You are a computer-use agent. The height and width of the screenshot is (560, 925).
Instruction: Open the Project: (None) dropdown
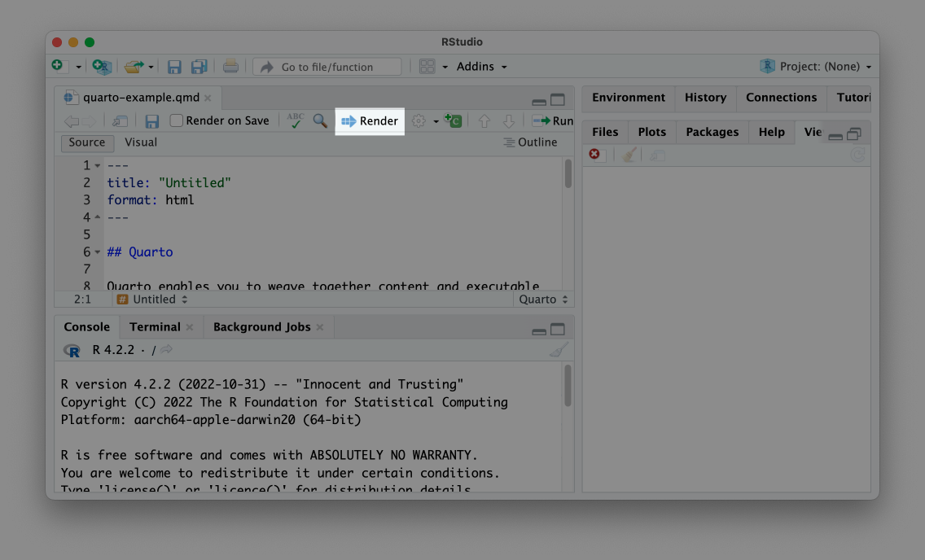(816, 67)
